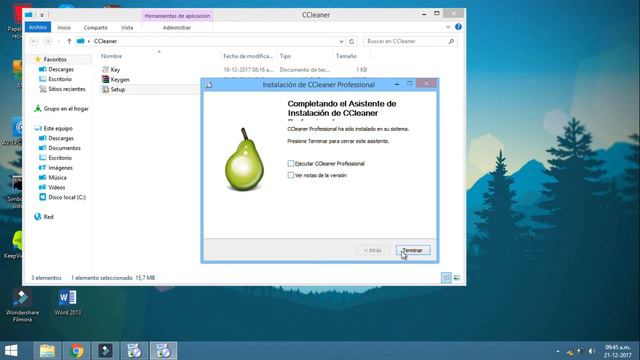Open Wondershare Filmora desktop shortcut

pos(22,305)
